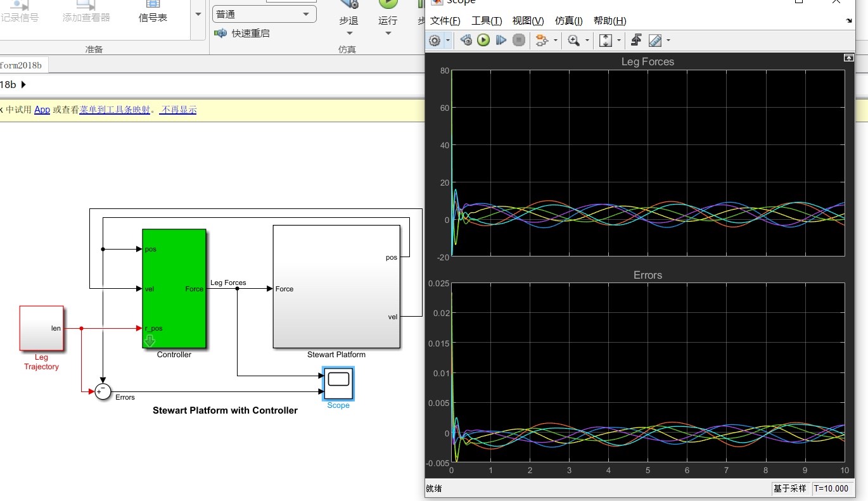Expand the scale axes dropdown arrow

[x=619, y=41]
